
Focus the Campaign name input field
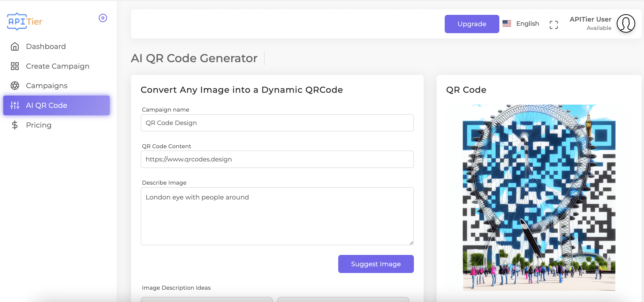(x=277, y=123)
